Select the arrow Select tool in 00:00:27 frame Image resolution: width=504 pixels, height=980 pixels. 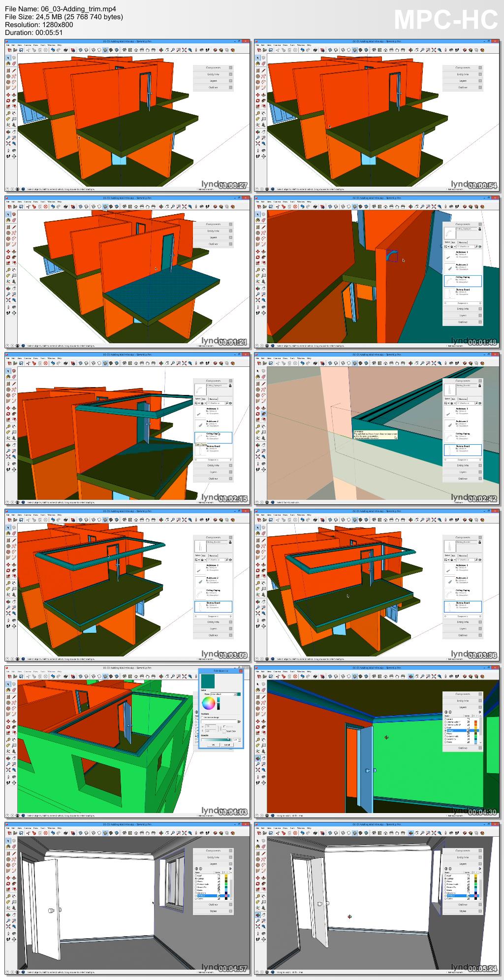[8, 58]
